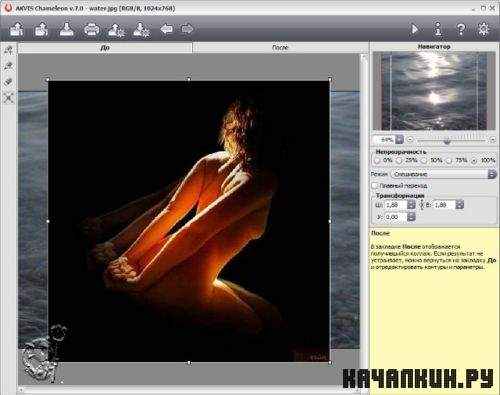The image size is (500, 395).
Task: Open the zoom percentage dropdown in Navigator
Action: (400, 140)
